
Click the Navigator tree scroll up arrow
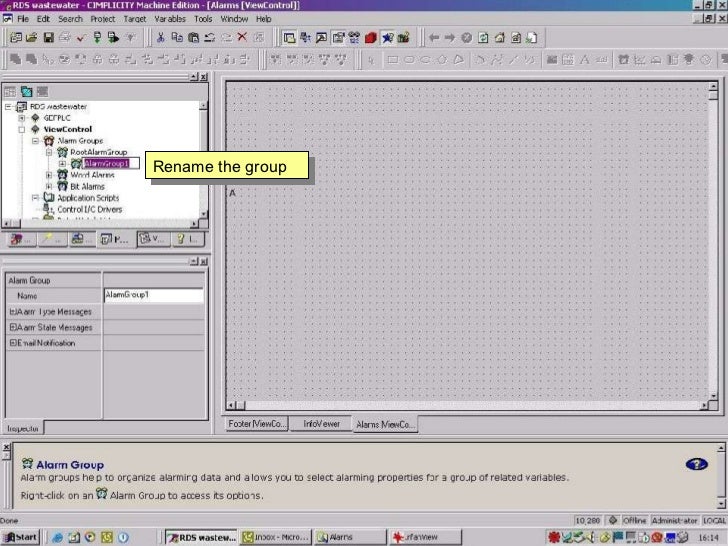tap(203, 106)
